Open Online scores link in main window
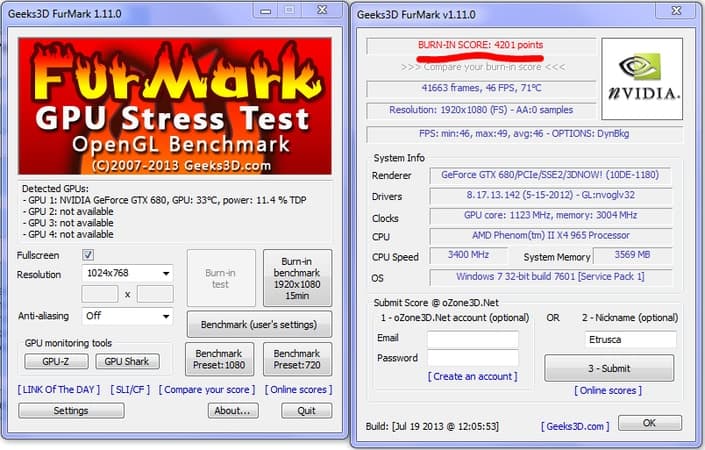This screenshot has width=705, height=450. click(299, 390)
